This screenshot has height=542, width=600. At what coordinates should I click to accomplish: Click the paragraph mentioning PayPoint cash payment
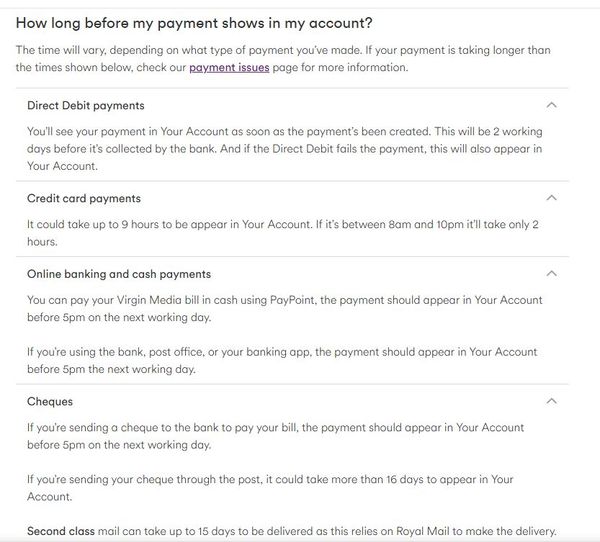tap(285, 309)
